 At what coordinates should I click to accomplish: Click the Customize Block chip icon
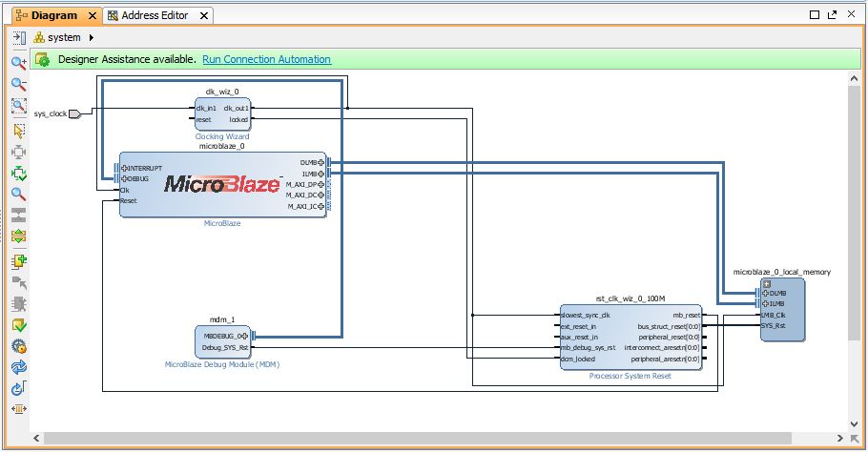click(19, 304)
